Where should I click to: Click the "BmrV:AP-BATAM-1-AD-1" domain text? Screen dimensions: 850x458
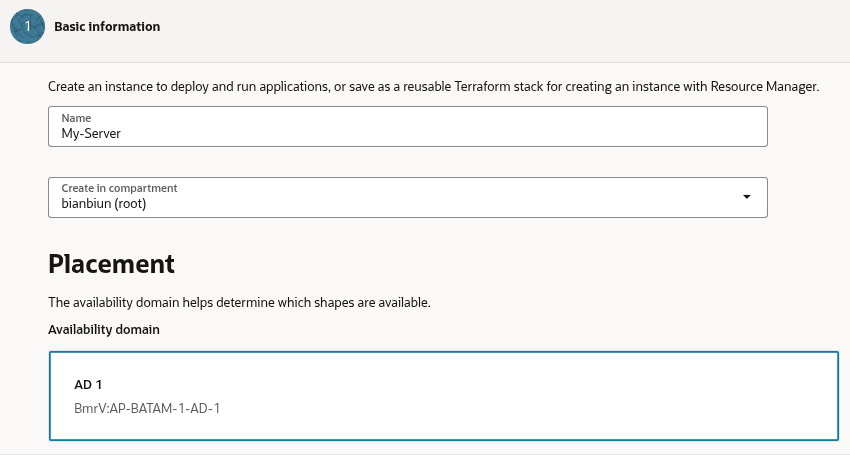click(147, 408)
